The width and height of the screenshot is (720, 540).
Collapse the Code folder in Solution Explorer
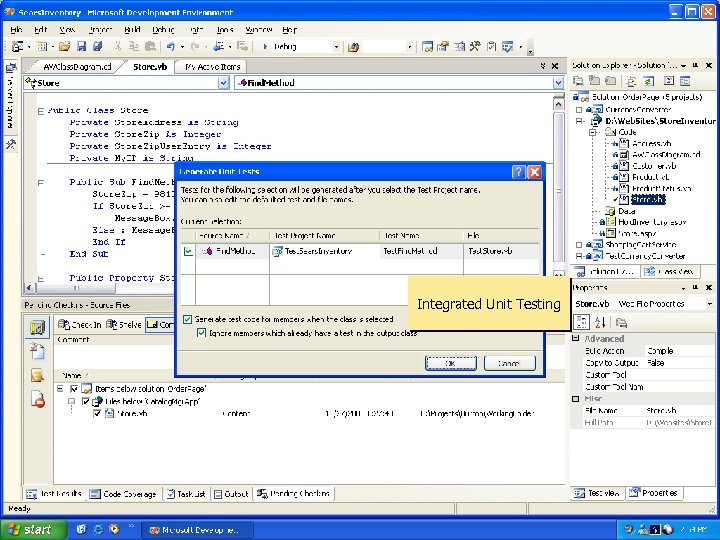tap(592, 132)
